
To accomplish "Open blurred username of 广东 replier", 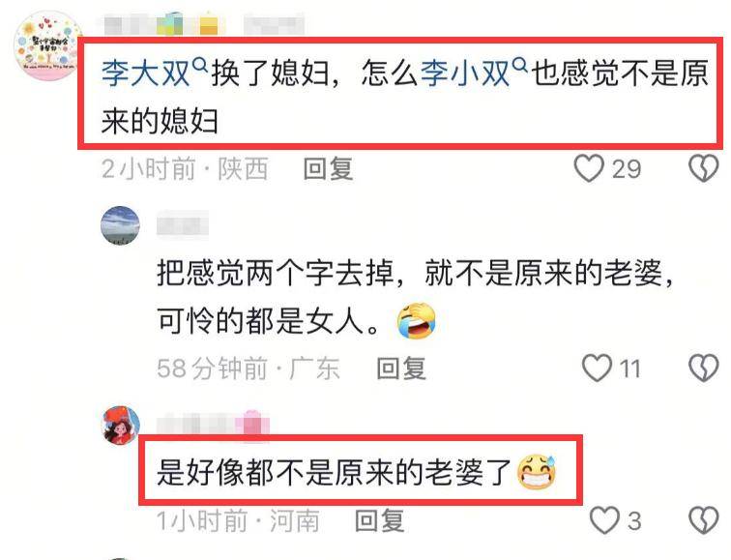I will click(x=183, y=224).
